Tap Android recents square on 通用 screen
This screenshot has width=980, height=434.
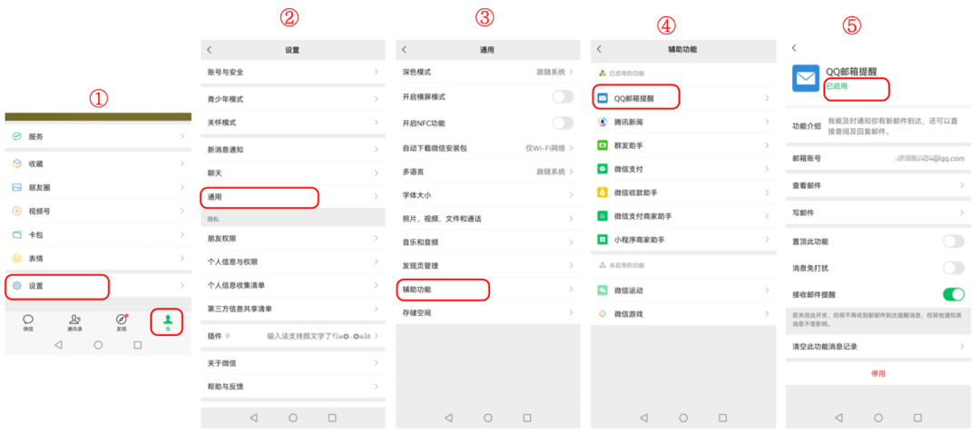tap(527, 418)
